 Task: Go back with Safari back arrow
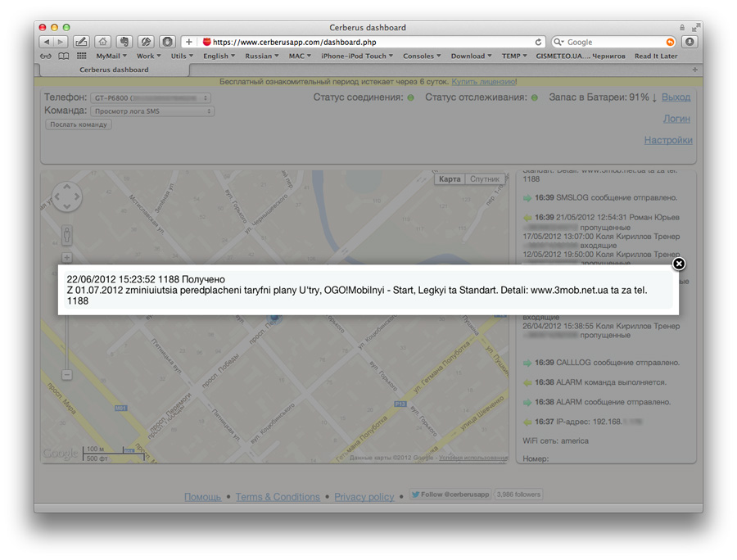[46, 42]
